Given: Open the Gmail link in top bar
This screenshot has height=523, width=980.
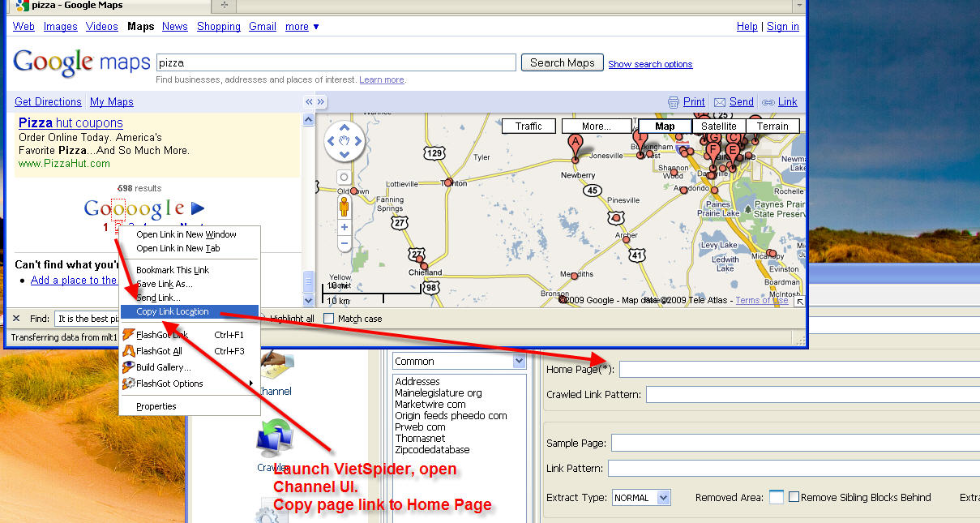Looking at the screenshot, I should pyautogui.click(x=263, y=27).
